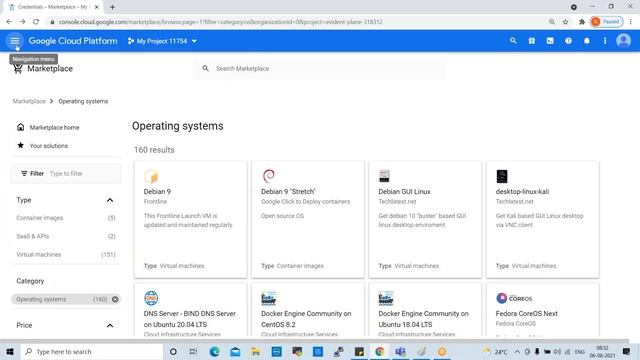Open the Fedora CoreOS Next card

pyautogui.click(x=542, y=310)
